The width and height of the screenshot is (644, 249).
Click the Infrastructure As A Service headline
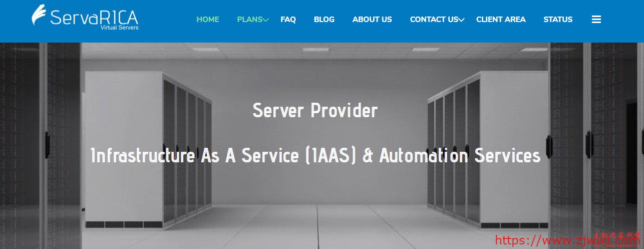click(315, 155)
